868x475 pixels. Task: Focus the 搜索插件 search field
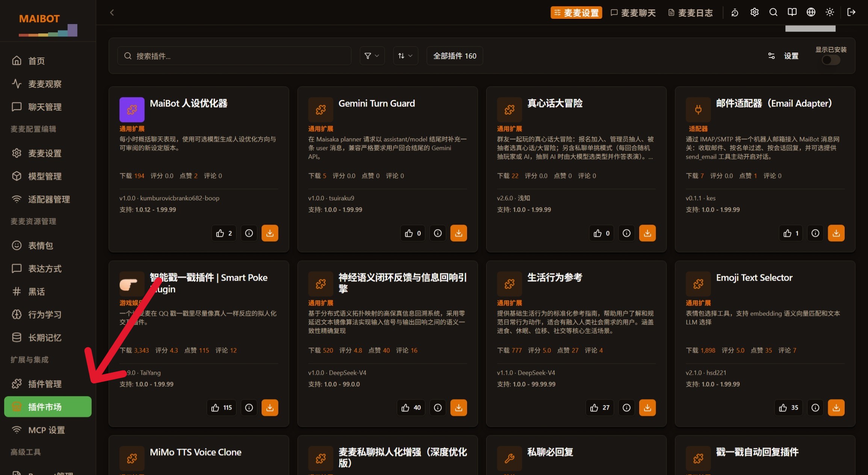pos(234,56)
